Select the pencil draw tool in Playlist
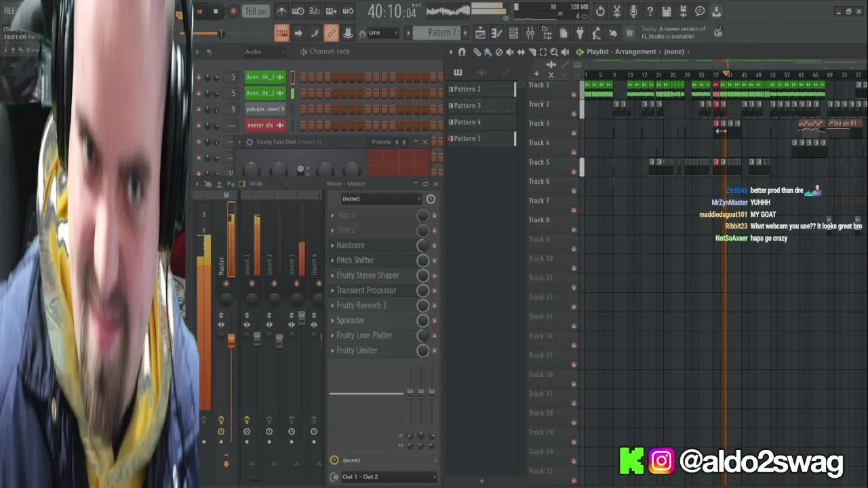The image size is (868, 488). [477, 52]
